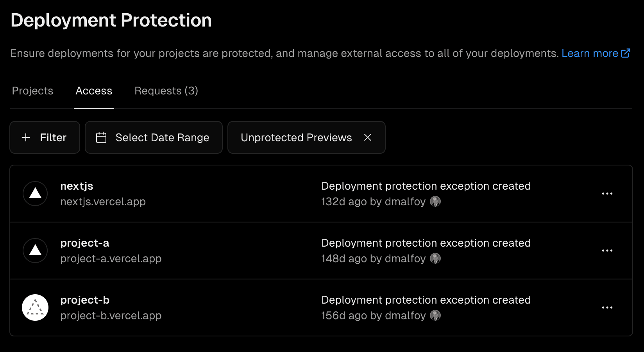Click the project-b.vercel.app domain text
The image size is (644, 352).
pos(111,316)
